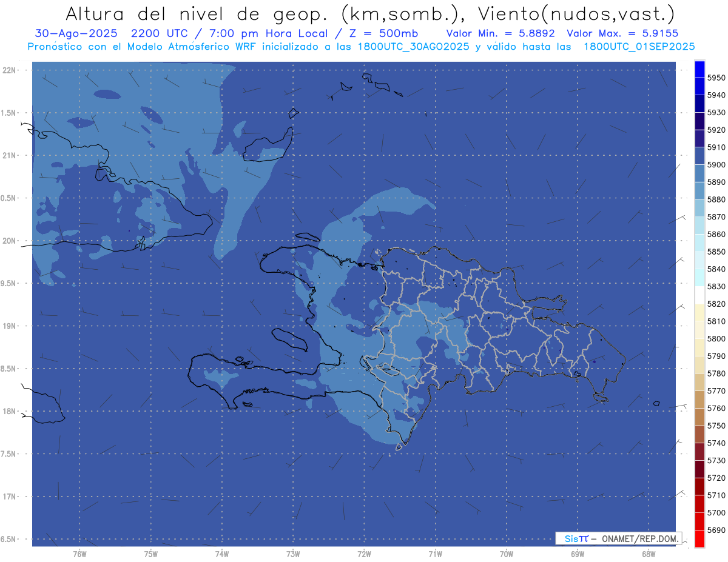Select legend swatch between 5760 and 5750
Screen dimensions: 728x562
(x=699, y=416)
